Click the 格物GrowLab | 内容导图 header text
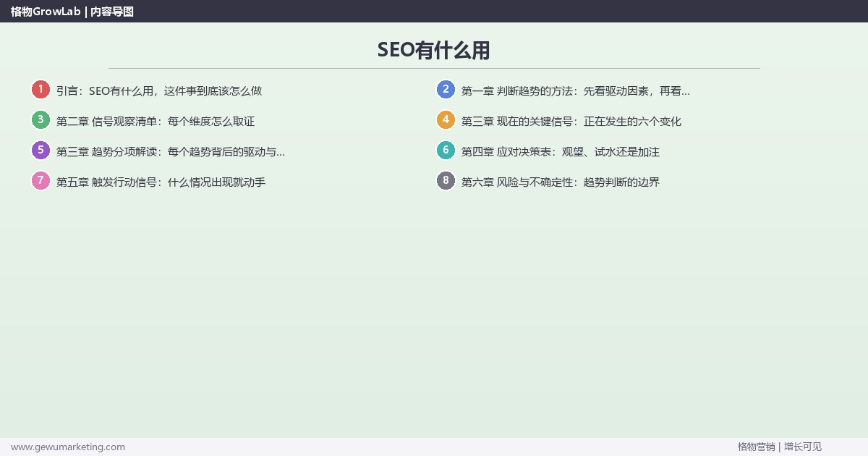 (72, 11)
